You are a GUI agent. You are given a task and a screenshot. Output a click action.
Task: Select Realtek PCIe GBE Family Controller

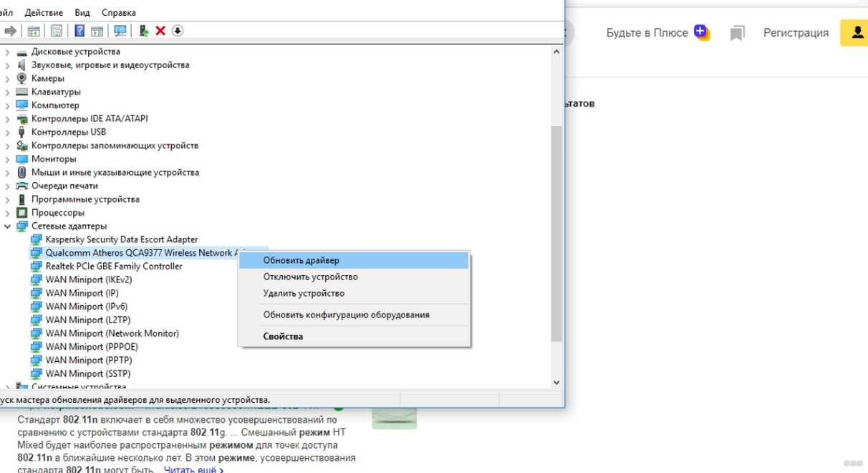[113, 266]
